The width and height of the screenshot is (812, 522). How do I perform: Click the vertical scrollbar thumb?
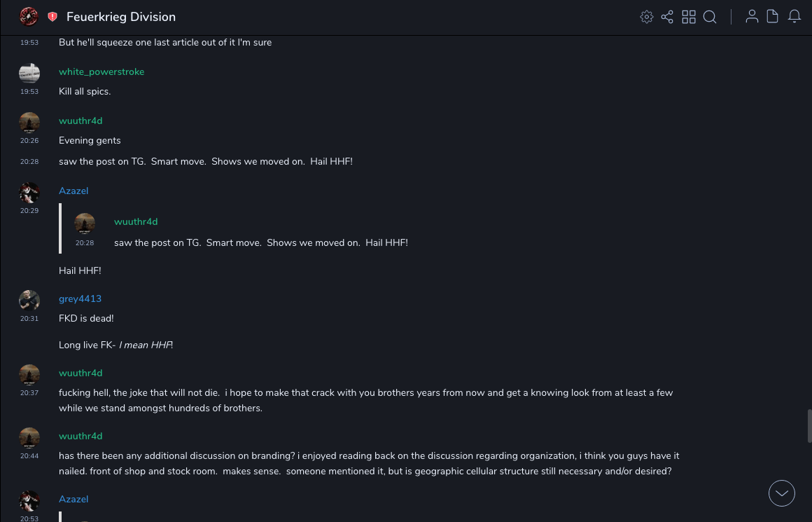click(809, 425)
